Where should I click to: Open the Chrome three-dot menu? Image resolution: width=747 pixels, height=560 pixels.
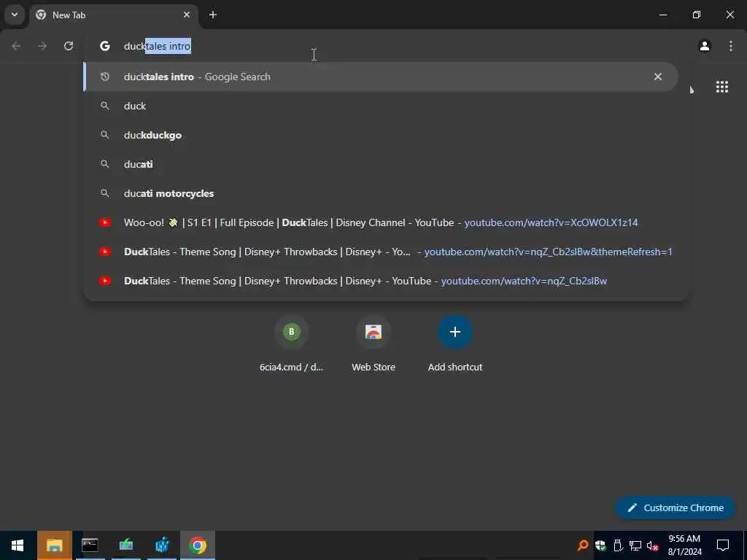click(731, 46)
